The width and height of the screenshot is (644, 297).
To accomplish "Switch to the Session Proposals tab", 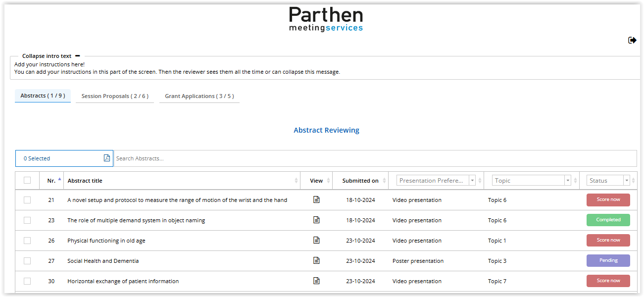I will coord(115,96).
